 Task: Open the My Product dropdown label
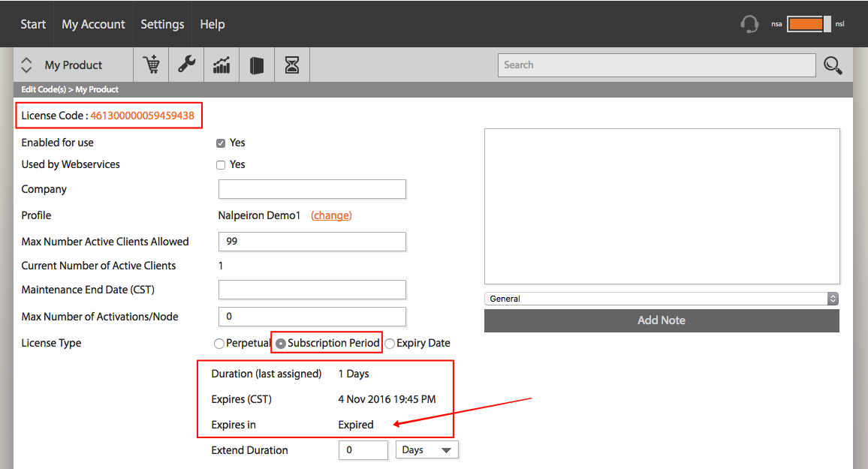tap(74, 65)
